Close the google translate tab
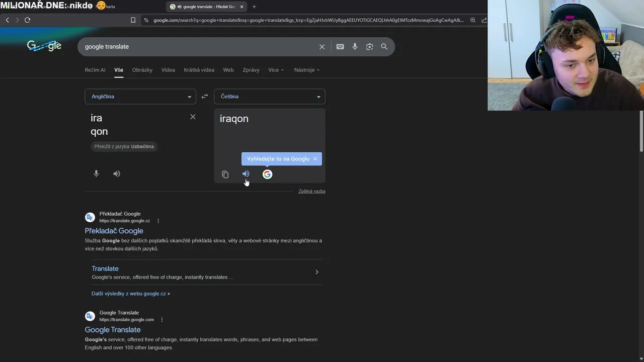The height and width of the screenshot is (362, 644). click(x=242, y=7)
